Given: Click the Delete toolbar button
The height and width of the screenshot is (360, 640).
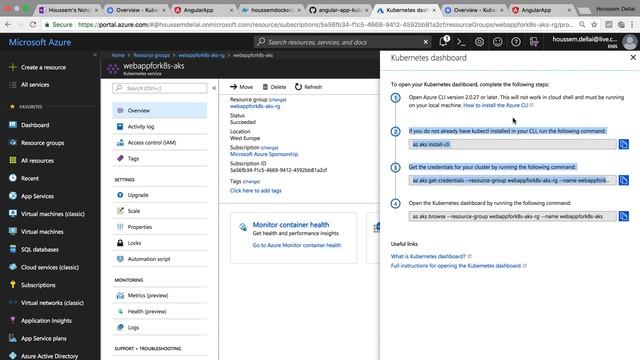Looking at the screenshot, I should click(x=274, y=87).
